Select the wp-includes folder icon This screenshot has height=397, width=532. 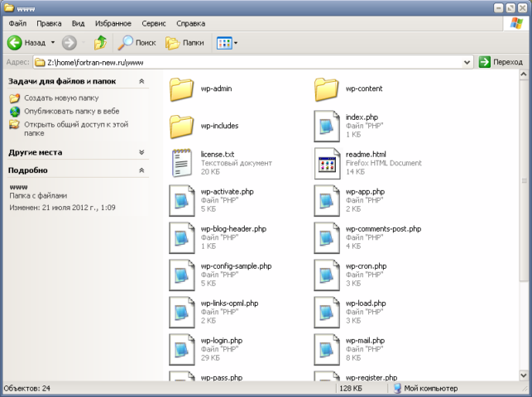[x=181, y=127]
